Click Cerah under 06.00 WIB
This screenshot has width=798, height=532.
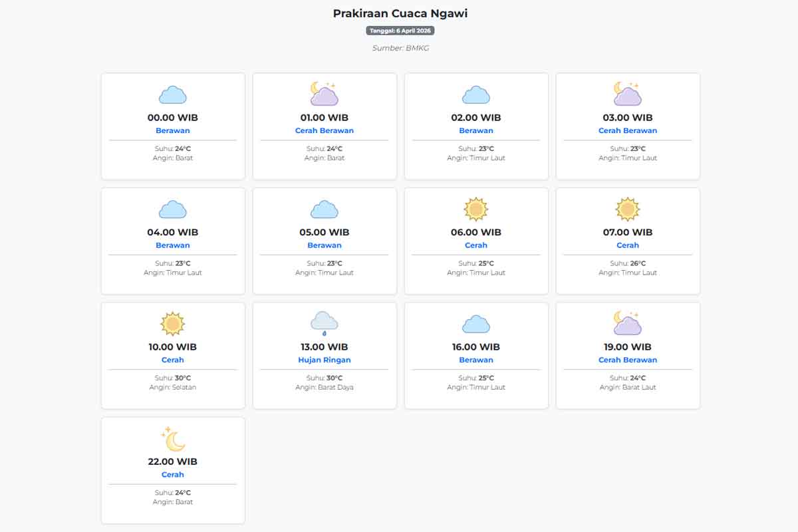476,245
